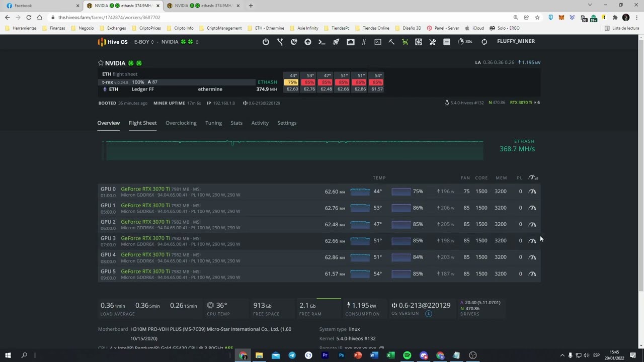Viewport: 644px width, 362px height.
Task: Click the ethermine pool name
Action: [x=210, y=89]
